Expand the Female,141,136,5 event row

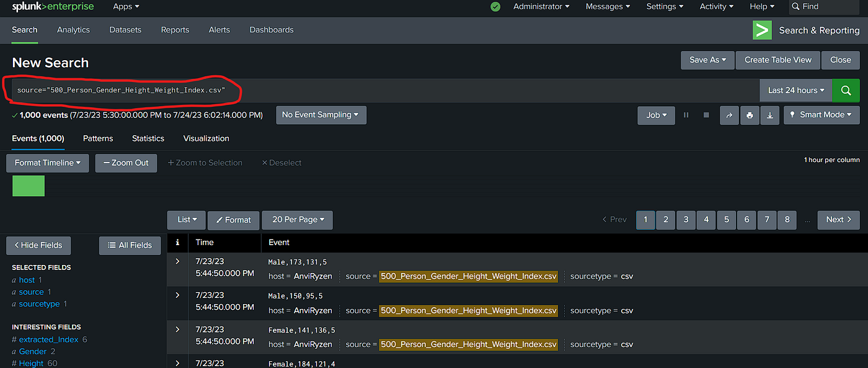click(177, 329)
